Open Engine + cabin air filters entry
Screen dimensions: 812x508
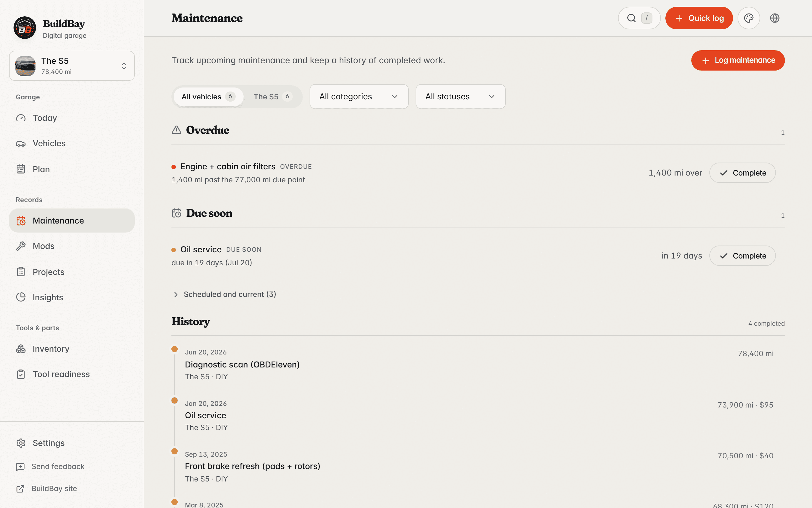(x=228, y=167)
